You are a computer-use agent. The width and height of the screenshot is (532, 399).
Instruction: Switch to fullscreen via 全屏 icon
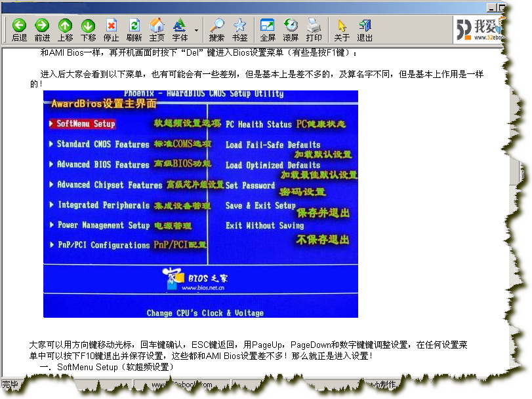click(268, 30)
